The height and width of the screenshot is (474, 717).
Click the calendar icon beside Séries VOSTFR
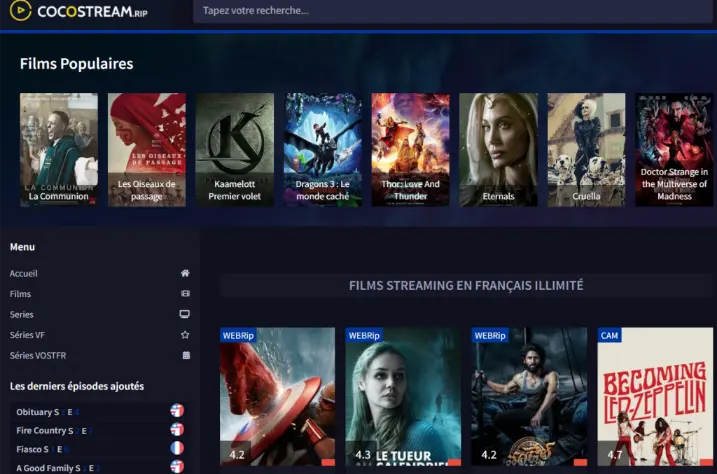tap(186, 355)
